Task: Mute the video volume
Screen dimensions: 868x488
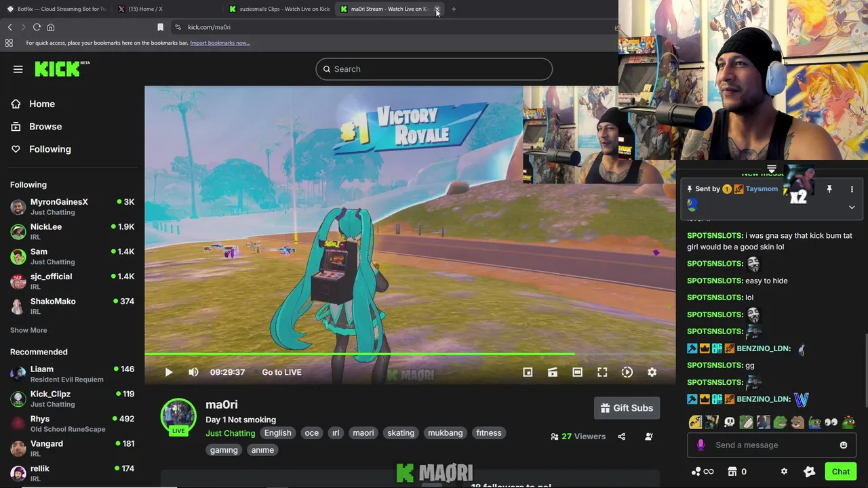Action: [193, 372]
